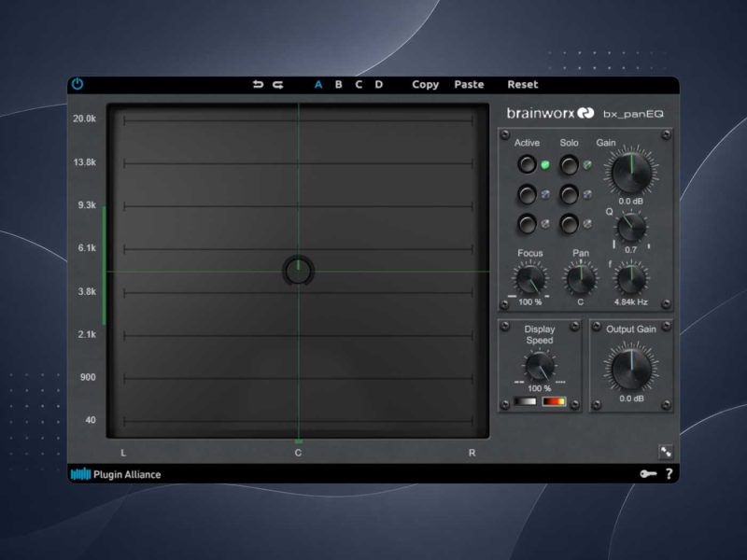The image size is (747, 560).
Task: Select preset slot B
Action: (338, 85)
